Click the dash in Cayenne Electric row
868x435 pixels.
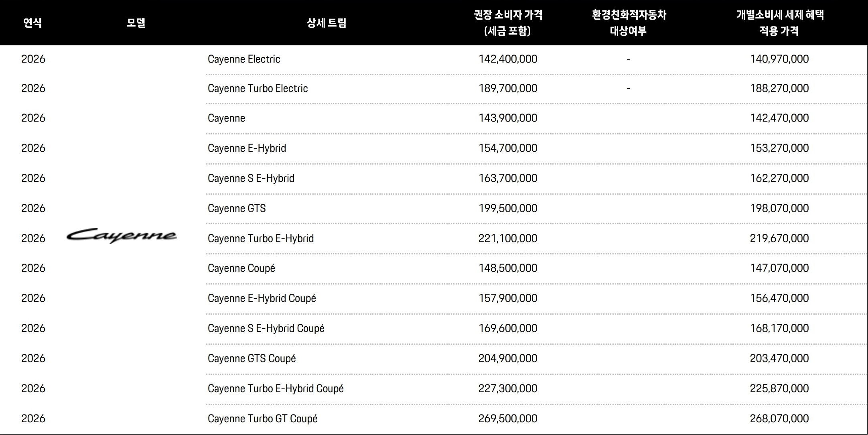(x=629, y=59)
